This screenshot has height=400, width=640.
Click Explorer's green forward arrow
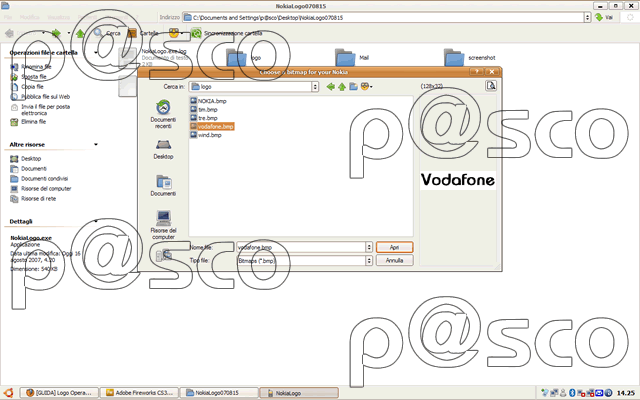(56, 33)
